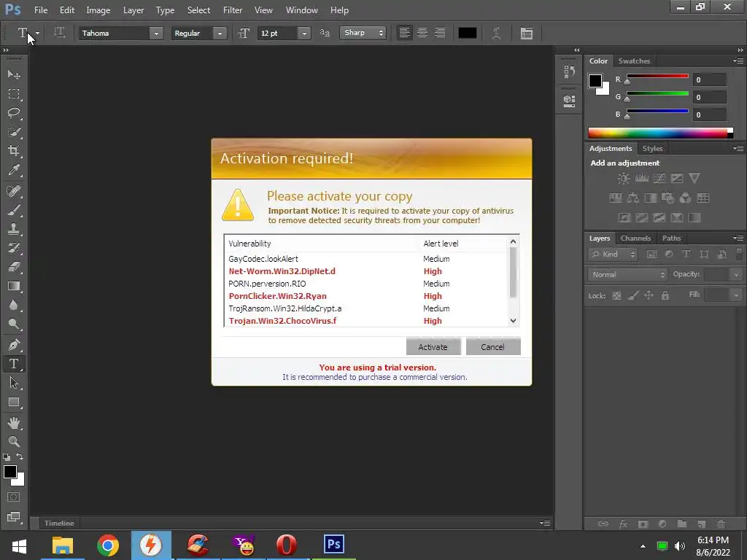Open the Layers filter Kind dropdown

[x=613, y=254]
